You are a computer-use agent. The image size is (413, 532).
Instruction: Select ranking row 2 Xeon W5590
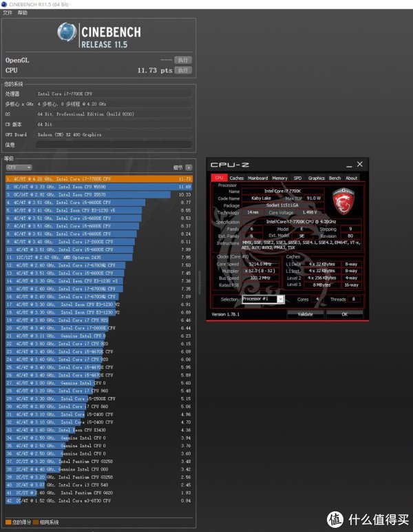tap(99, 187)
